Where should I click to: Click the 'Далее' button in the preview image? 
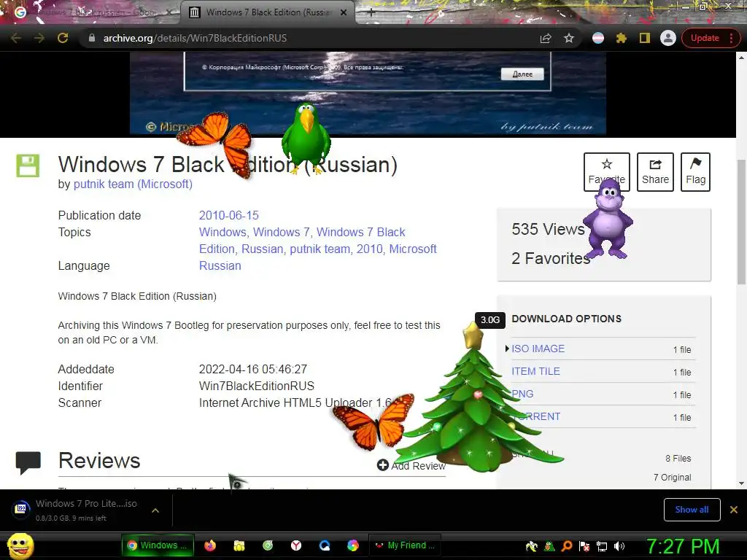pyautogui.click(x=522, y=74)
